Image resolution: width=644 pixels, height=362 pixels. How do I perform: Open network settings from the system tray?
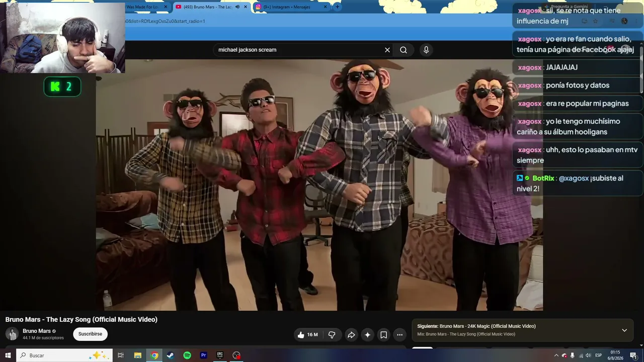[581, 355]
